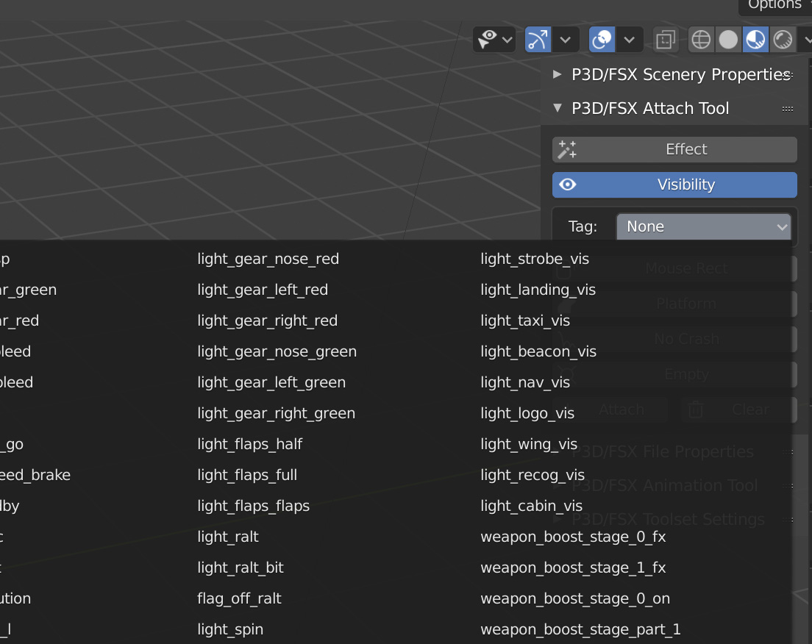Select Solid viewport shading mode

click(728, 40)
